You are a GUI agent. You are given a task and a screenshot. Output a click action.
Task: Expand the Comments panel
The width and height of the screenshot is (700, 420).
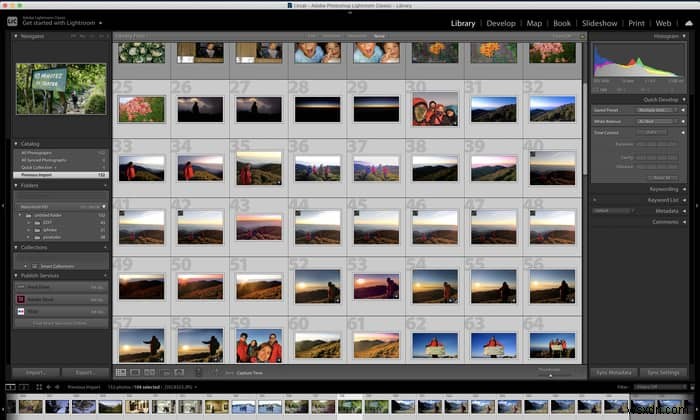point(683,221)
